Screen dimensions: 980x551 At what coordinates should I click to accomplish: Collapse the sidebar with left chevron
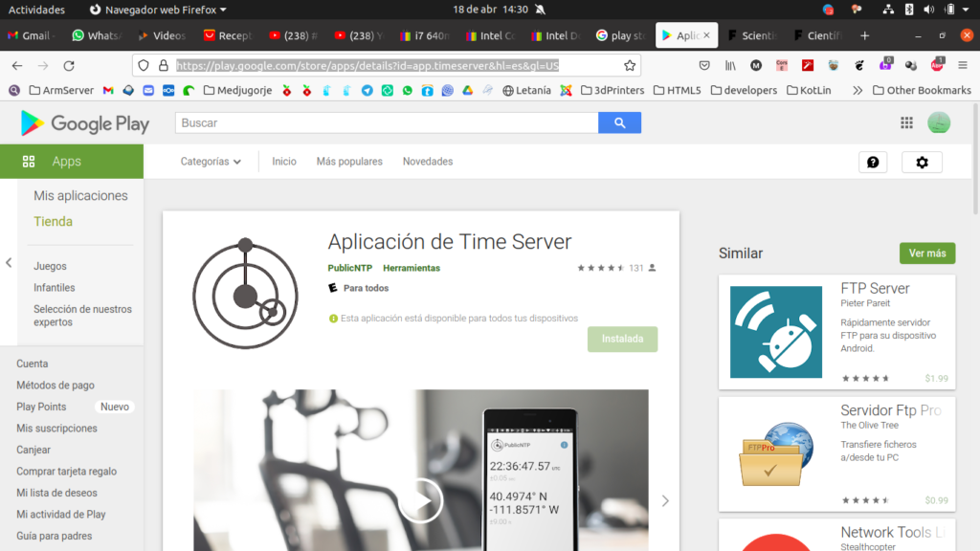point(9,263)
